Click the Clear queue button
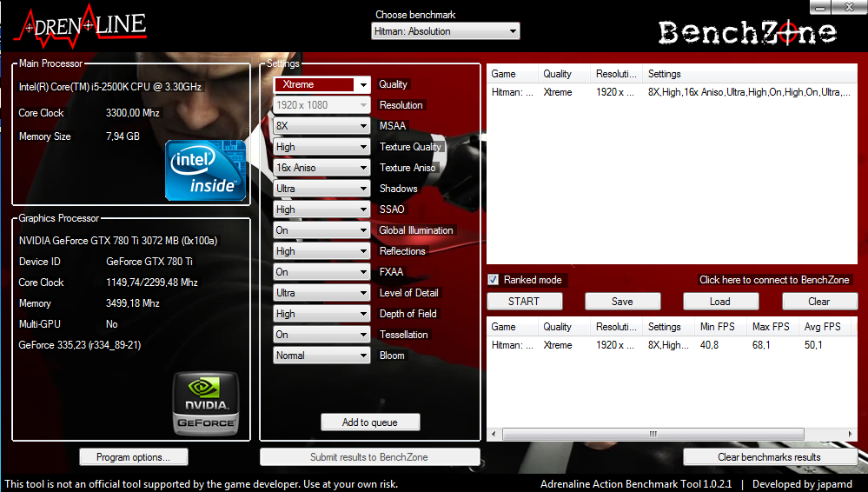 pyautogui.click(x=819, y=302)
